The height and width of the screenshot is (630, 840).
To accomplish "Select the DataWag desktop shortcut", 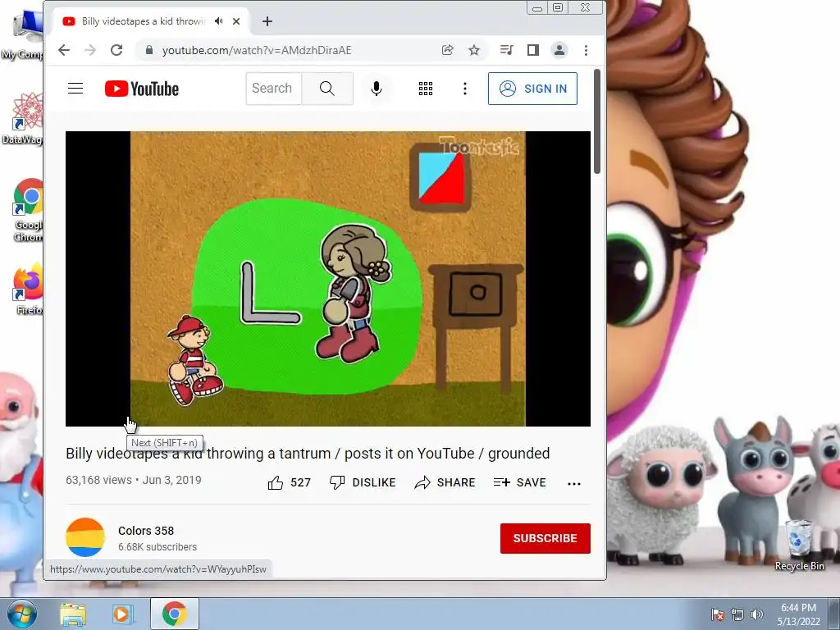I will pyautogui.click(x=22, y=119).
